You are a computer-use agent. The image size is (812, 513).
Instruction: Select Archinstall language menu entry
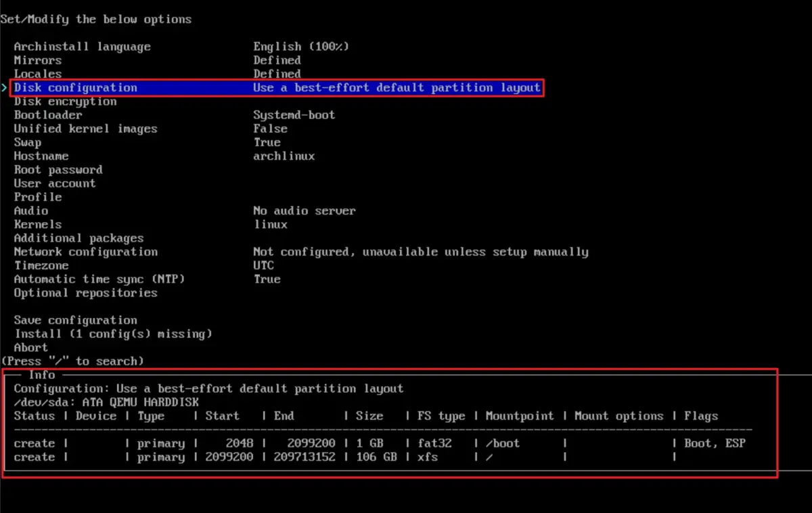82,47
